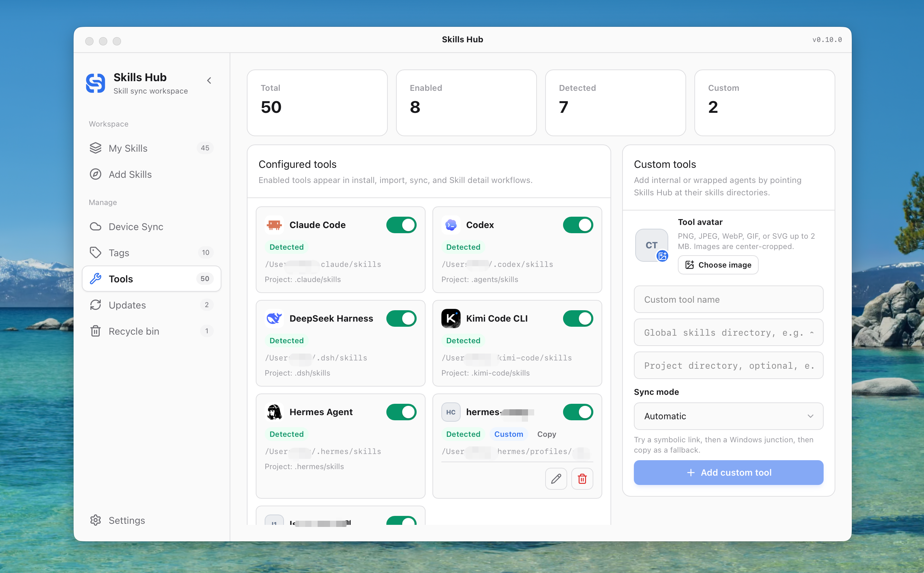924x573 pixels.
Task: Click the Custom tools heading
Action: [664, 164]
